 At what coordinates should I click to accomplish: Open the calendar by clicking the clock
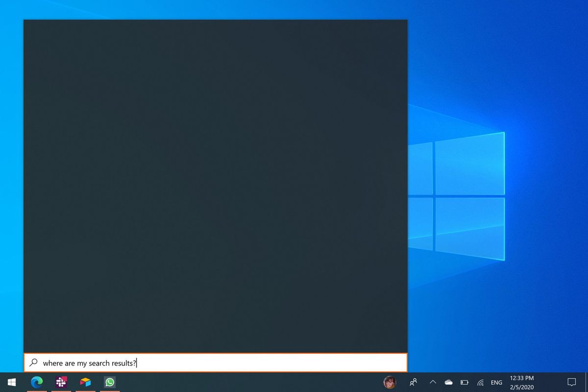(521, 378)
